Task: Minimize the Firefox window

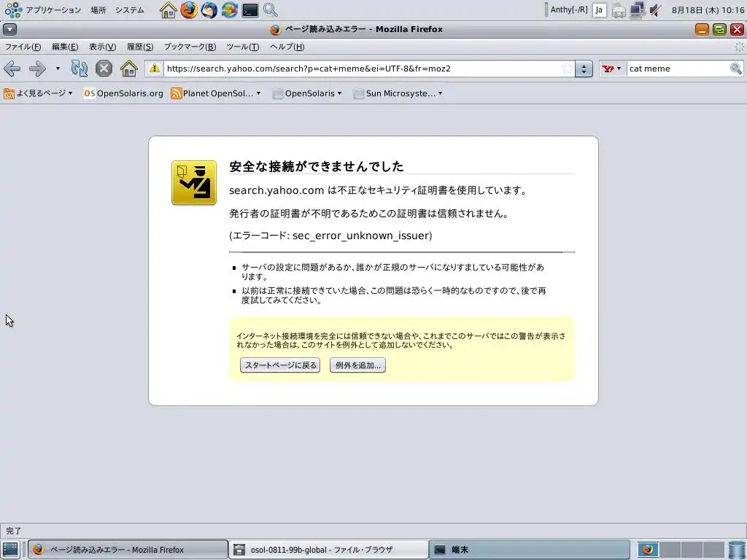Action: coord(702,29)
